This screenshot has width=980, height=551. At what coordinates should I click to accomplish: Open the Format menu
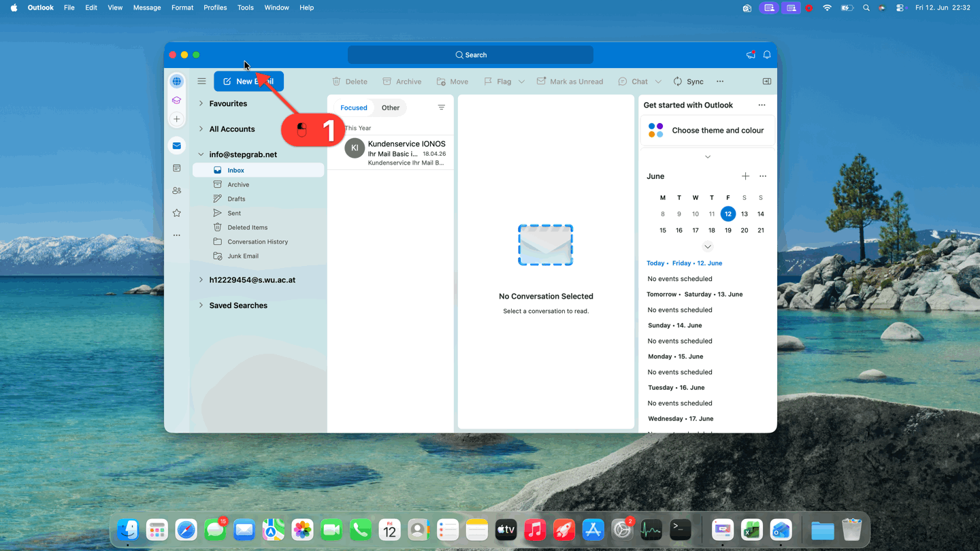(x=182, y=7)
